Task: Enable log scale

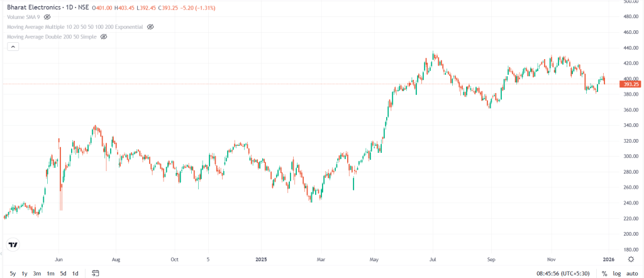Action: point(616,274)
